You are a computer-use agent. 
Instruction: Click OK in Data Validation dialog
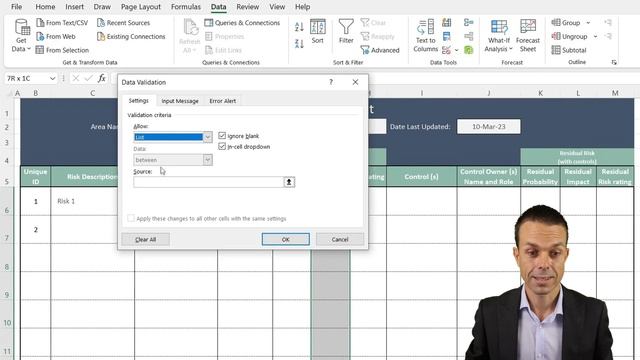click(286, 239)
